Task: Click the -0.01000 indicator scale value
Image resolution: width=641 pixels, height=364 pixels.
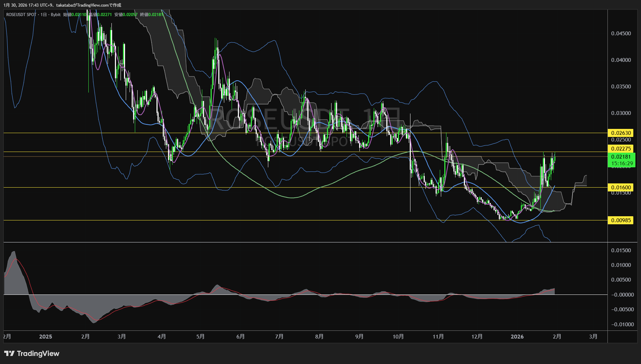Action: click(x=622, y=325)
